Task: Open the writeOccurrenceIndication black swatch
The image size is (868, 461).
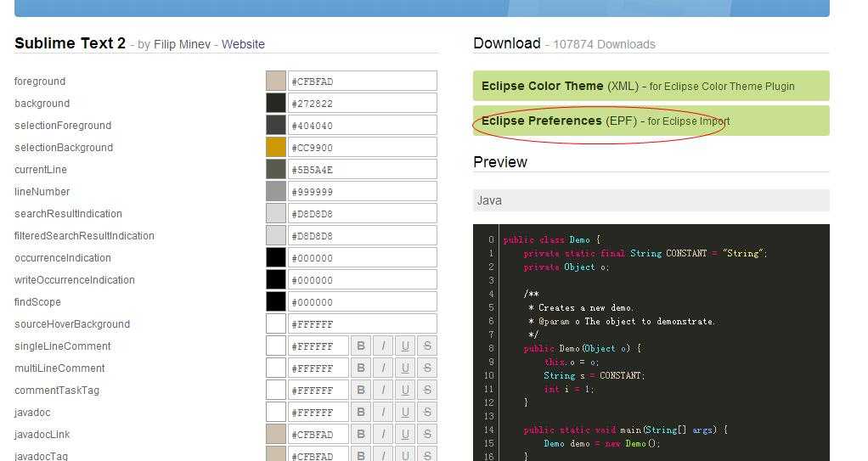Action: pyautogui.click(x=276, y=280)
